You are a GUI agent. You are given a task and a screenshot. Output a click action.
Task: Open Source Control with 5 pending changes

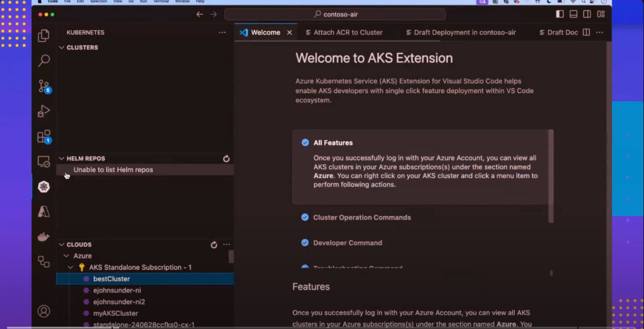click(x=44, y=86)
